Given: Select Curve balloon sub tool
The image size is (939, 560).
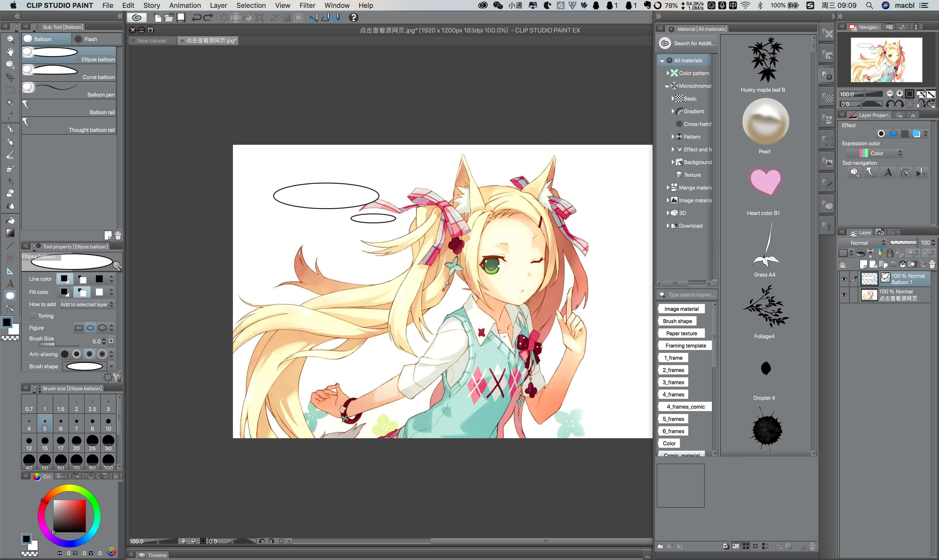Looking at the screenshot, I should tap(69, 72).
